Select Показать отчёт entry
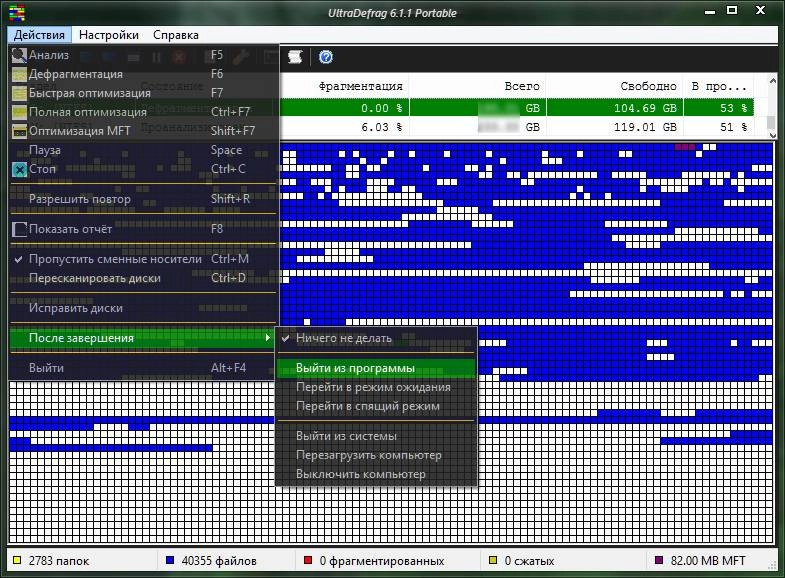 click(143, 229)
